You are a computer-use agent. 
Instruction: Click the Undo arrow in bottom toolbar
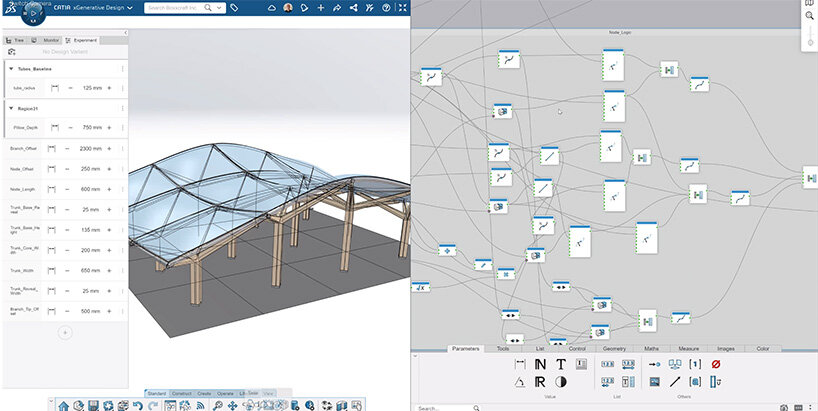point(137,405)
